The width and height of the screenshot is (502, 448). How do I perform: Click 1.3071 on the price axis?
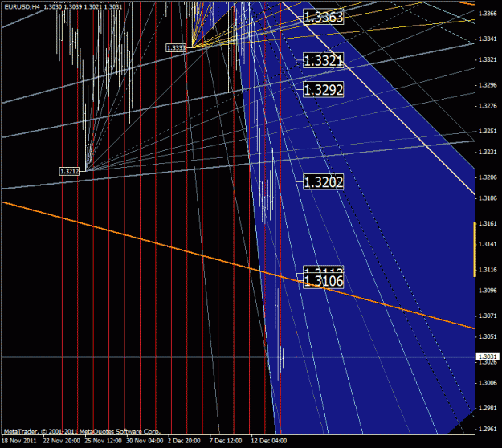coord(488,316)
